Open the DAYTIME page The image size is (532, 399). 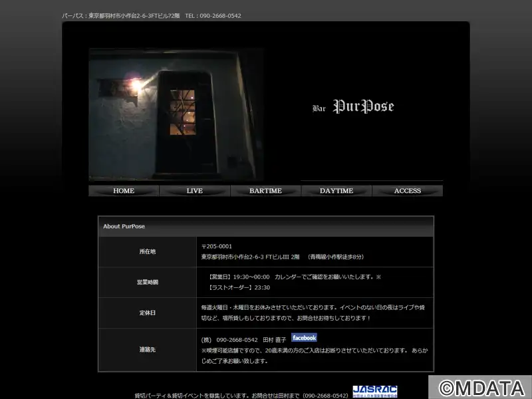(x=336, y=191)
